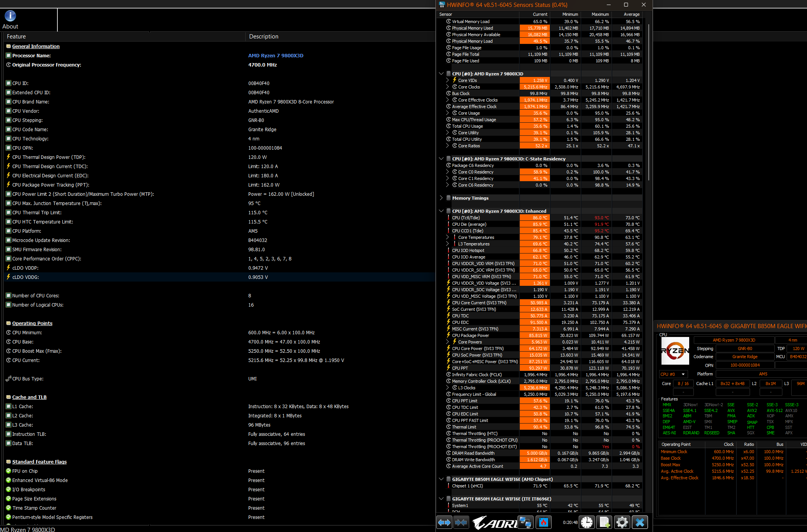Click the Operating Points folder icon
Viewport: 807px width, 532px height.
(8, 324)
